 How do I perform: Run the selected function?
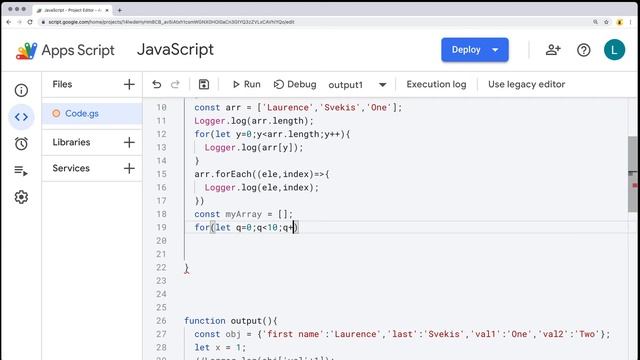(247, 84)
